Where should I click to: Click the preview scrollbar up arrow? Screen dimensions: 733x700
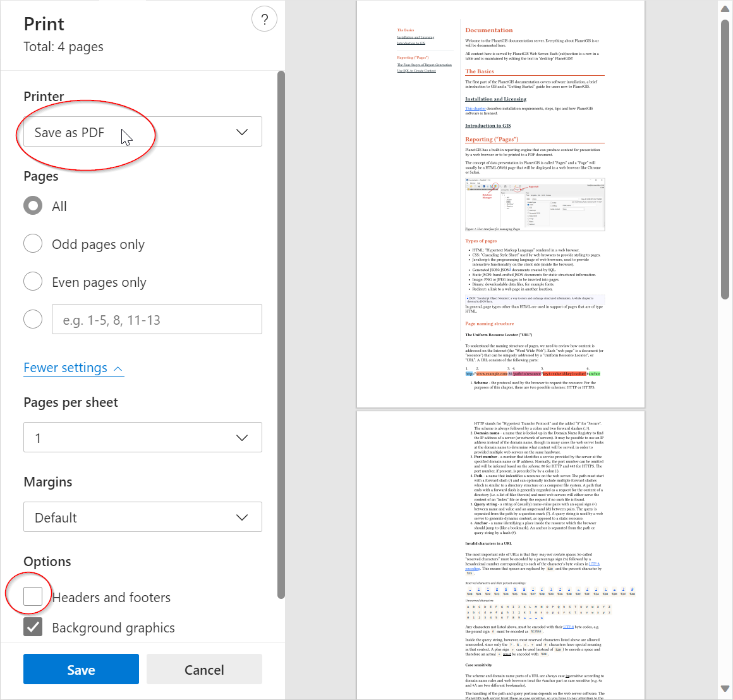coord(725,8)
